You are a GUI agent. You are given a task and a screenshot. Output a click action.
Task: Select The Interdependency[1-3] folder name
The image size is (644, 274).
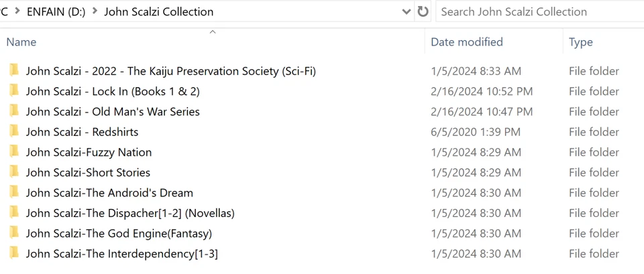point(121,253)
